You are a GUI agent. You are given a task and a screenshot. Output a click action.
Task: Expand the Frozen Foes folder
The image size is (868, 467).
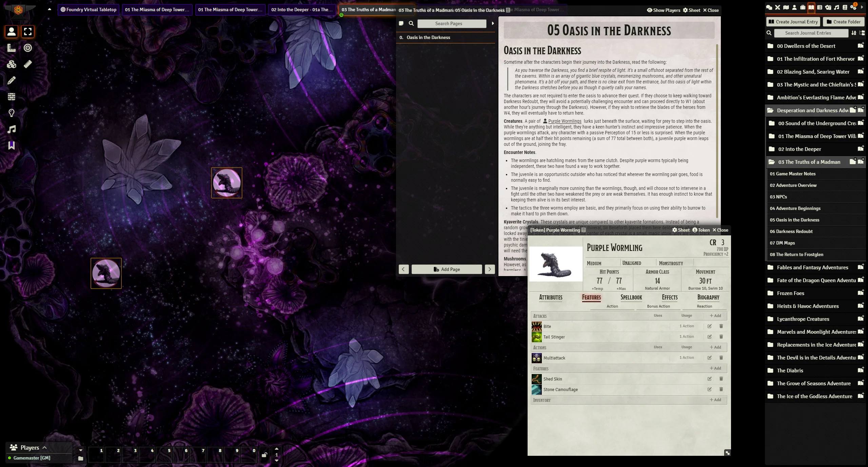coord(790,293)
